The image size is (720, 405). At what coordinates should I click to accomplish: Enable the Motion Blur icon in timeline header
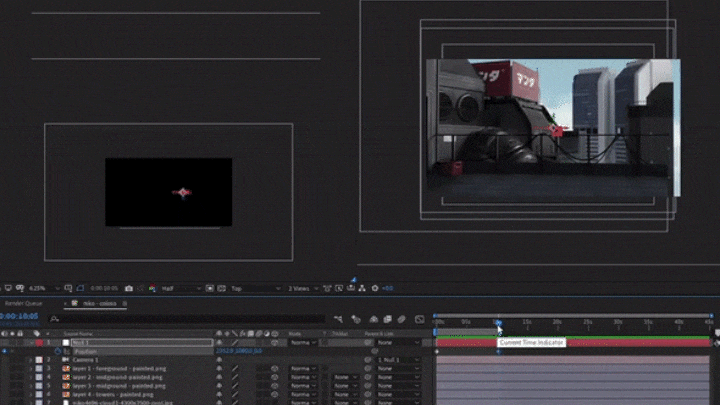402,319
